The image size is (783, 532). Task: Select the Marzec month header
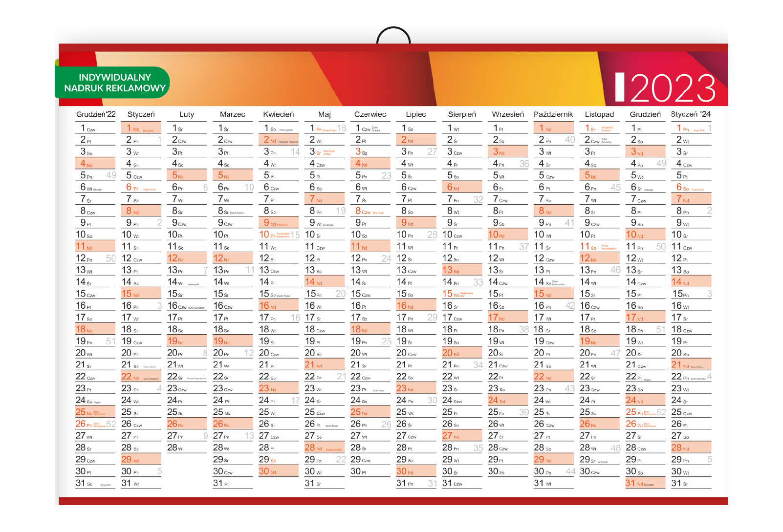coord(233,114)
